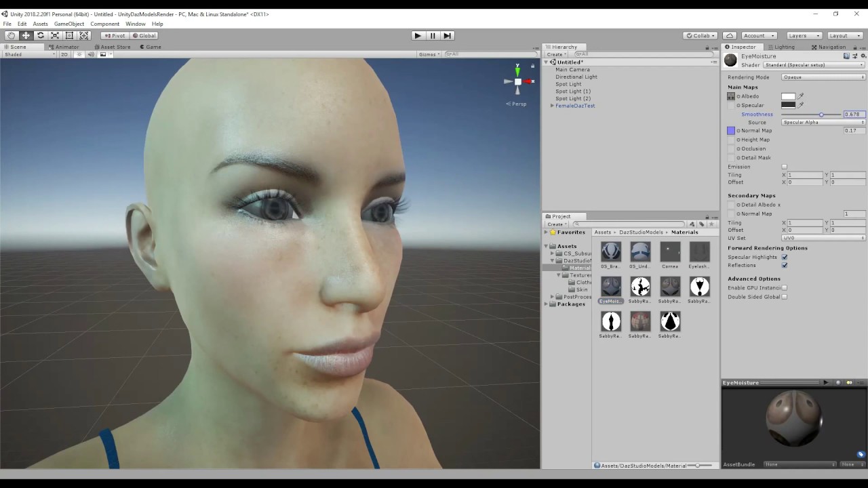Open the Account dropdown

758,35
